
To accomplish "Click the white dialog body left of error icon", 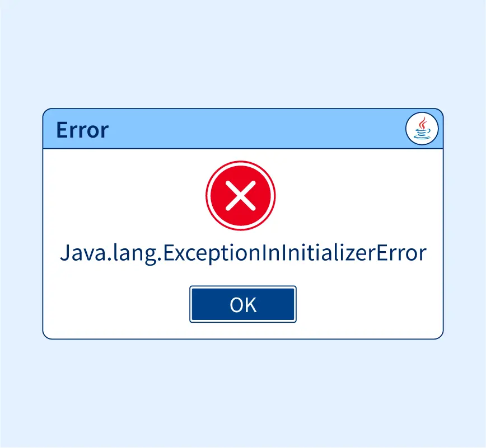I will tap(124, 196).
